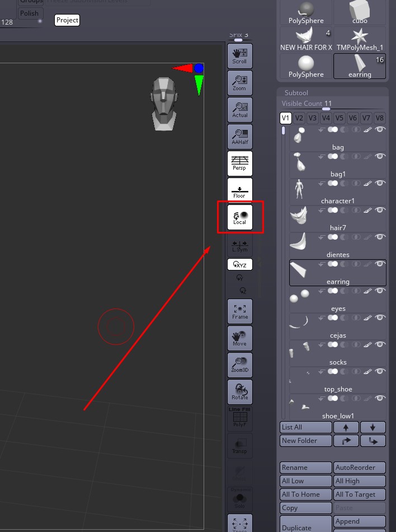
Task: Hide the hair7 subtool via eye icon
Action: [380, 210]
